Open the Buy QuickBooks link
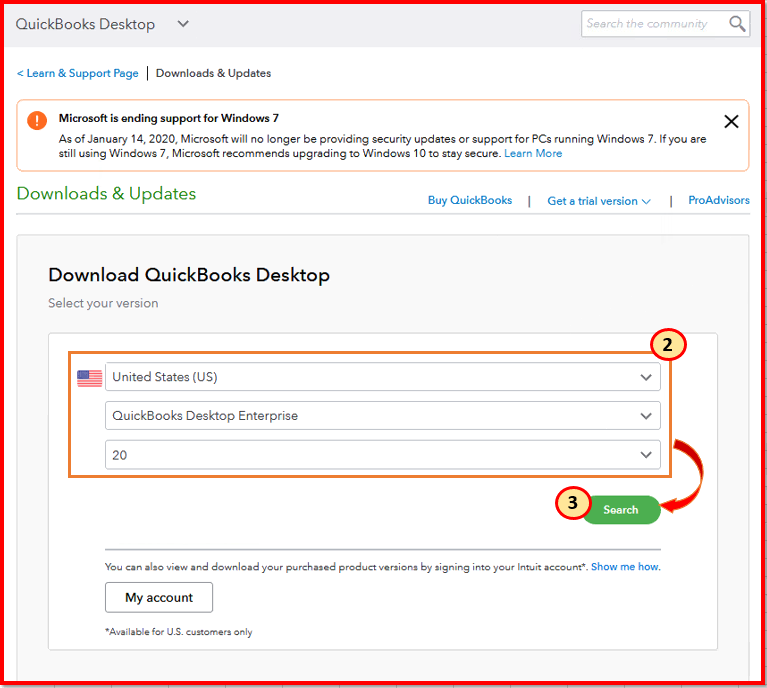The height and width of the screenshot is (688, 767). (x=470, y=201)
